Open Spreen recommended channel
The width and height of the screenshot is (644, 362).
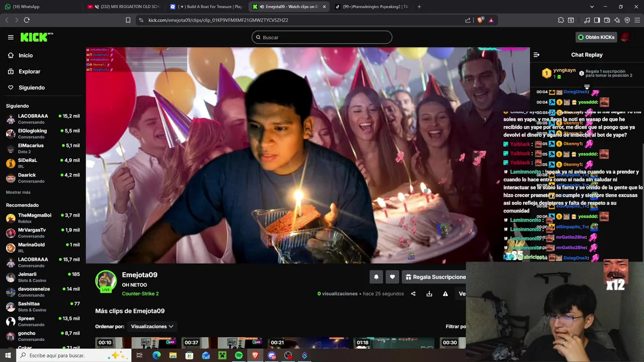(x=43, y=321)
